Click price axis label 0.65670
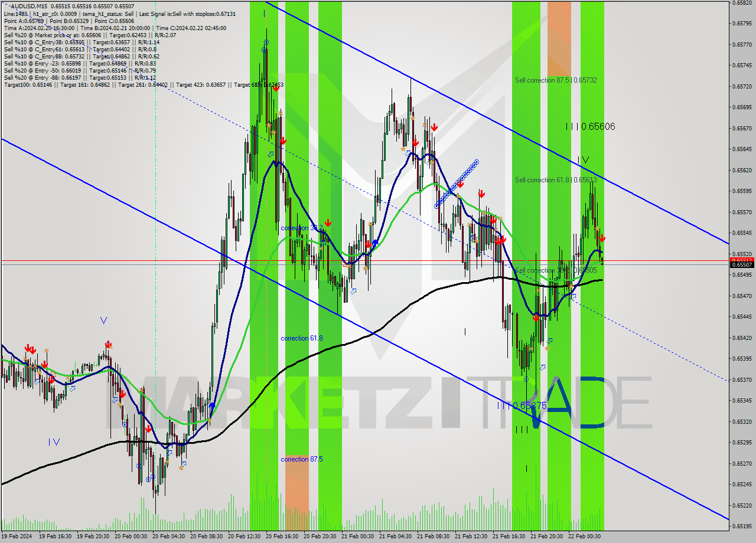Image resolution: width=756 pixels, height=543 pixels. click(742, 128)
